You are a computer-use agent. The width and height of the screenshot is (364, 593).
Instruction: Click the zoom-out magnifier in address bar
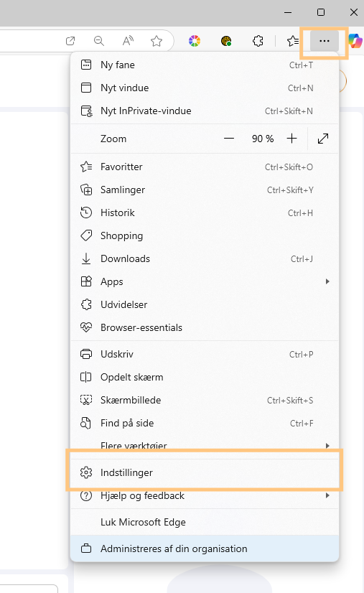coord(99,41)
